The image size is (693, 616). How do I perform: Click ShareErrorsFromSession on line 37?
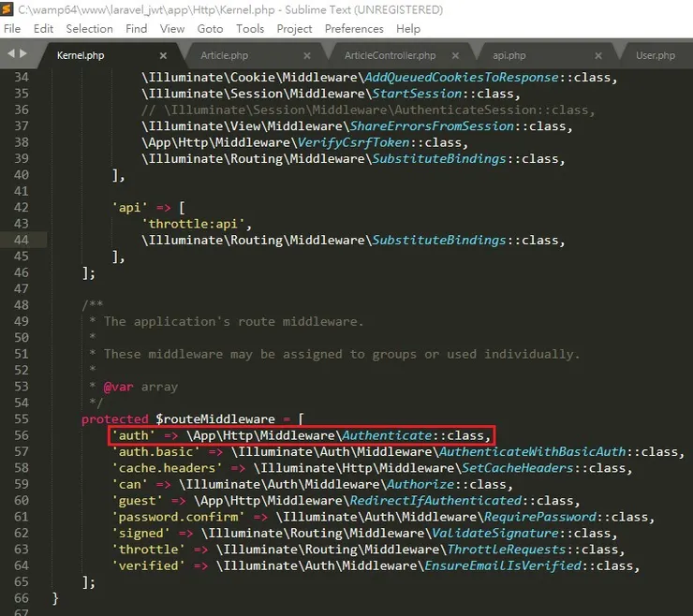[432, 126]
